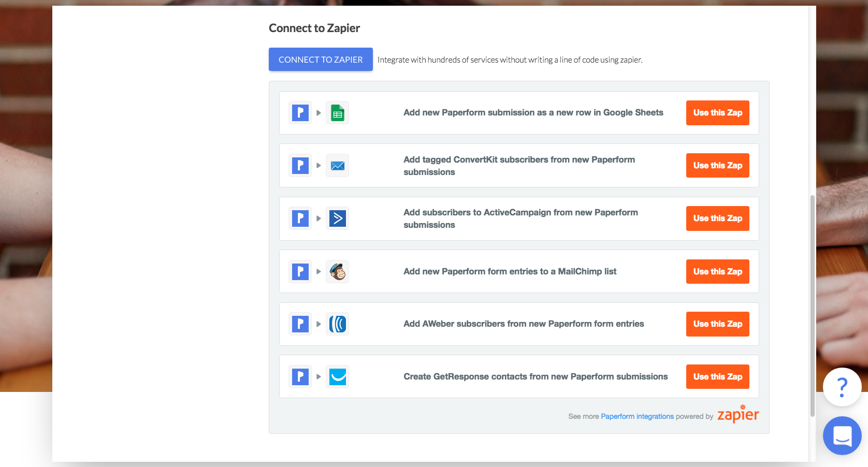Click 'Add AWeber subscribers from new Paperform form entries'
868x467 pixels.
[524, 324]
